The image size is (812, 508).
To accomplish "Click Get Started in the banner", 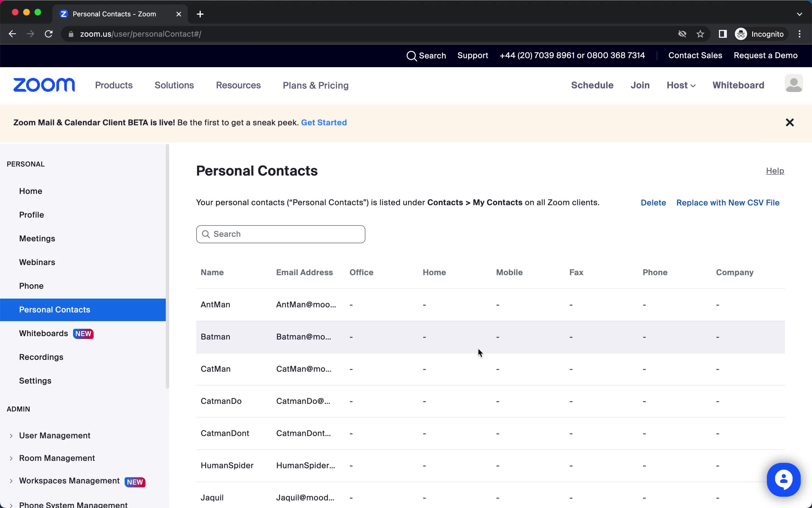I will (324, 123).
